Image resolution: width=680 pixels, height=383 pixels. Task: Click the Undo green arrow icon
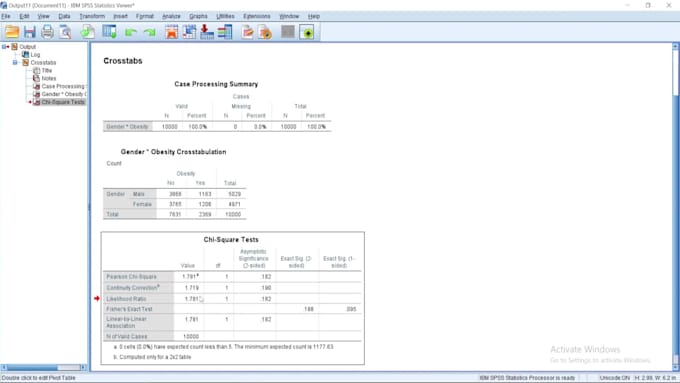coord(131,32)
